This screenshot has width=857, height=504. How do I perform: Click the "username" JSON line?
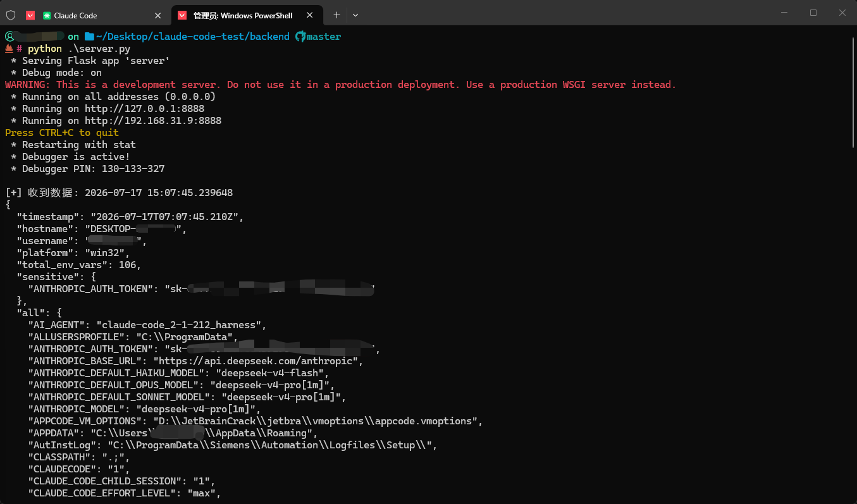tap(82, 241)
